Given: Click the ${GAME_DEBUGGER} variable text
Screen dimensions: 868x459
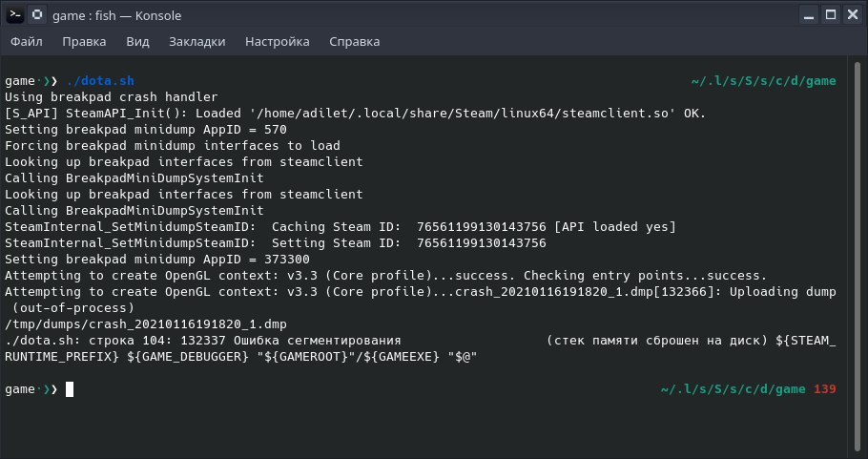Looking at the screenshot, I should pos(188,357).
